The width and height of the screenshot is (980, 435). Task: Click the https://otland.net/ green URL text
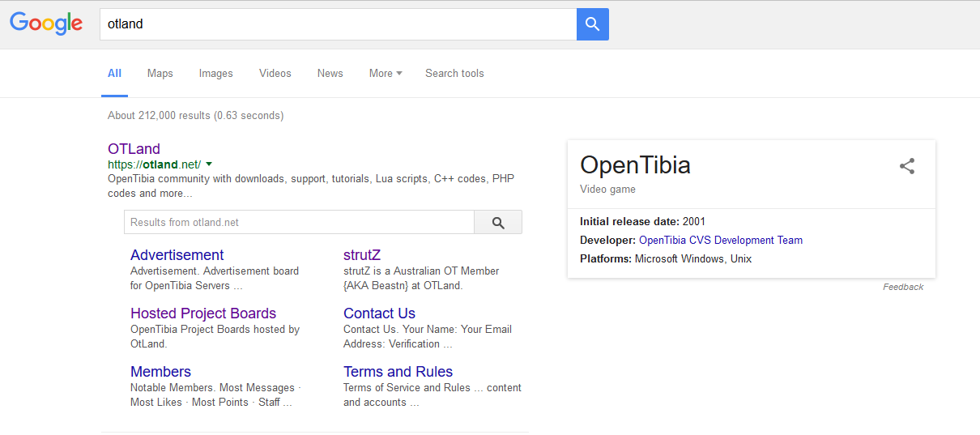(x=154, y=164)
